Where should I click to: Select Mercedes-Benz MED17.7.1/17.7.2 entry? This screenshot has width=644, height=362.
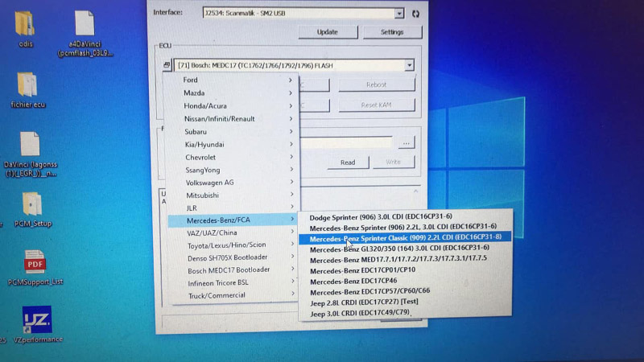[x=405, y=259]
